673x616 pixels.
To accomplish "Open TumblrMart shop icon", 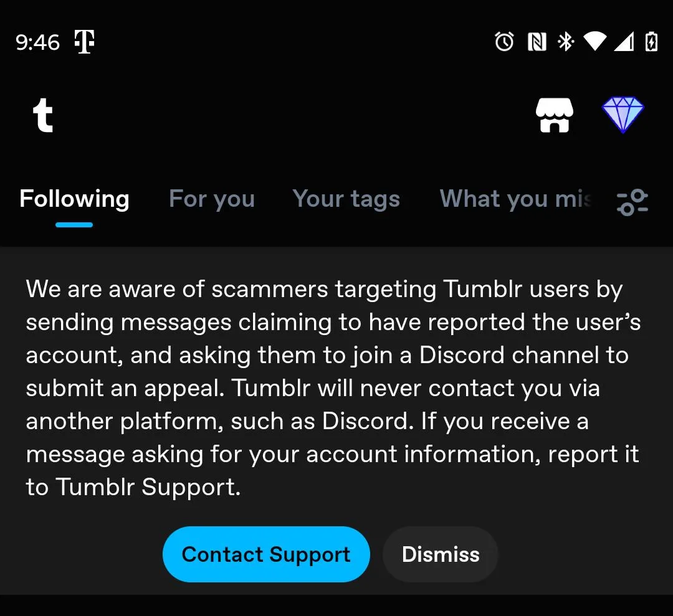I will [x=555, y=115].
